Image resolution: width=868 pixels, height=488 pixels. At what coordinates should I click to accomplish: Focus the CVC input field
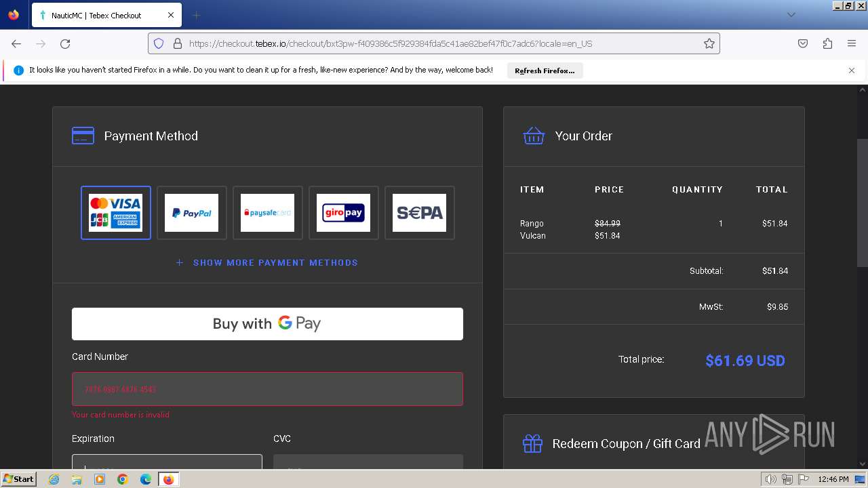[x=368, y=462]
